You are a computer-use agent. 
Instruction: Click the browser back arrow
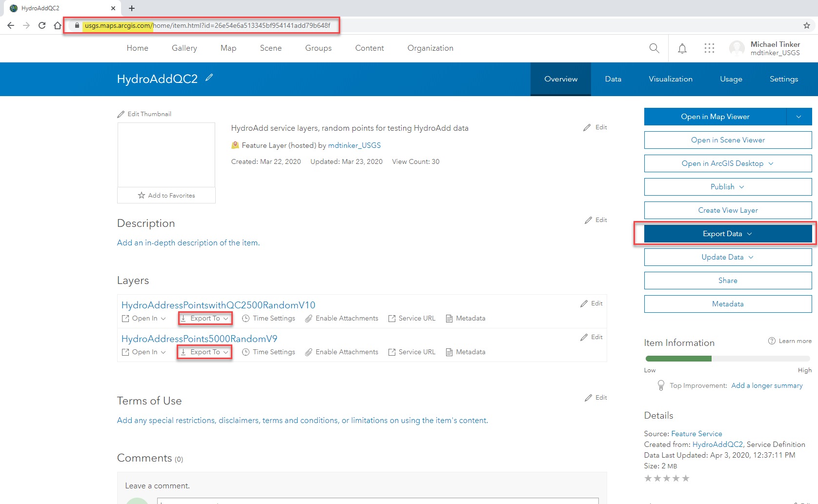[11, 25]
